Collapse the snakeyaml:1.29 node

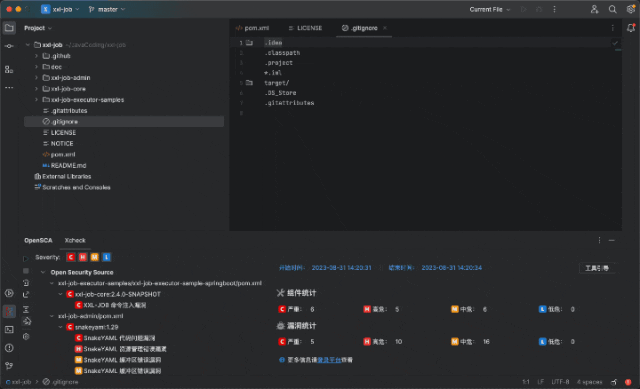60,327
